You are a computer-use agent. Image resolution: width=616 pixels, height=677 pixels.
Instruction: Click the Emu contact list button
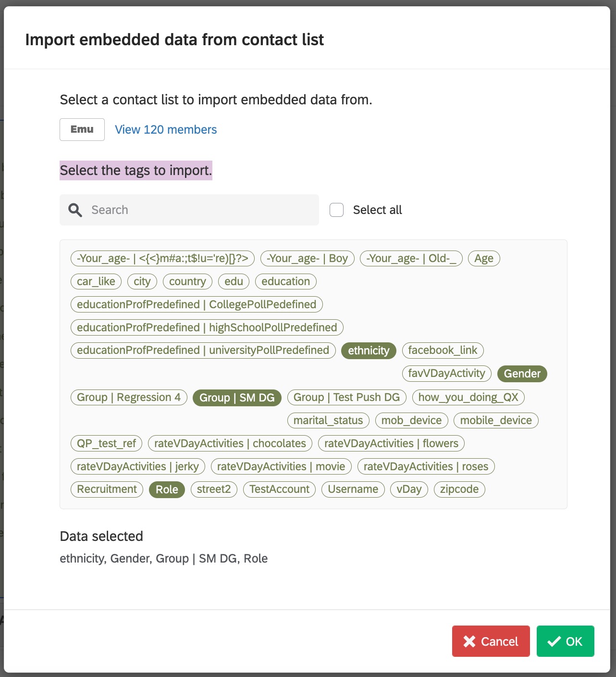pos(82,129)
